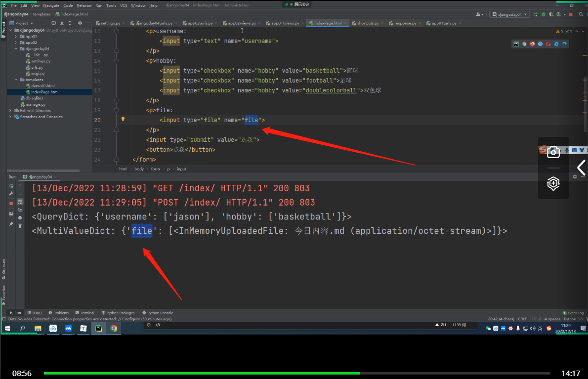Pin the Run tab
Image resolution: width=588 pixels, height=379 pixels.
(x=11, y=224)
